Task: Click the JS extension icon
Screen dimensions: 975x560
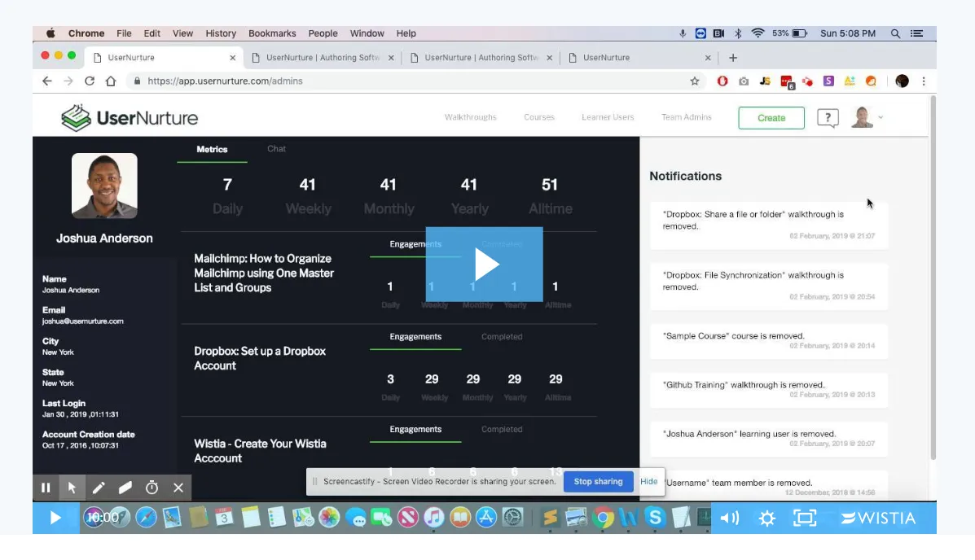Action: pos(765,81)
